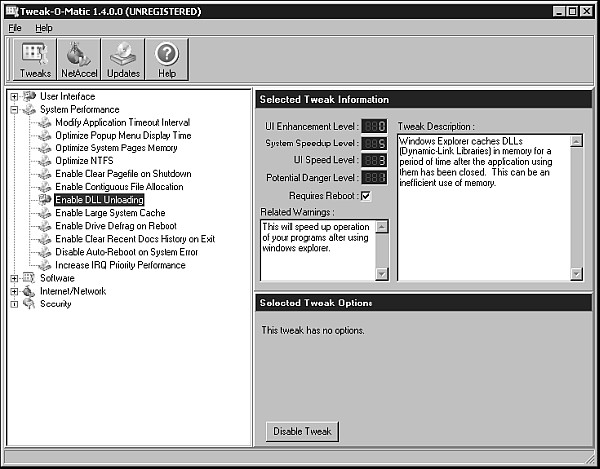Screen dimensions: 600x469
Task: Open the Help menu in menu bar
Action: pyautogui.click(x=44, y=28)
